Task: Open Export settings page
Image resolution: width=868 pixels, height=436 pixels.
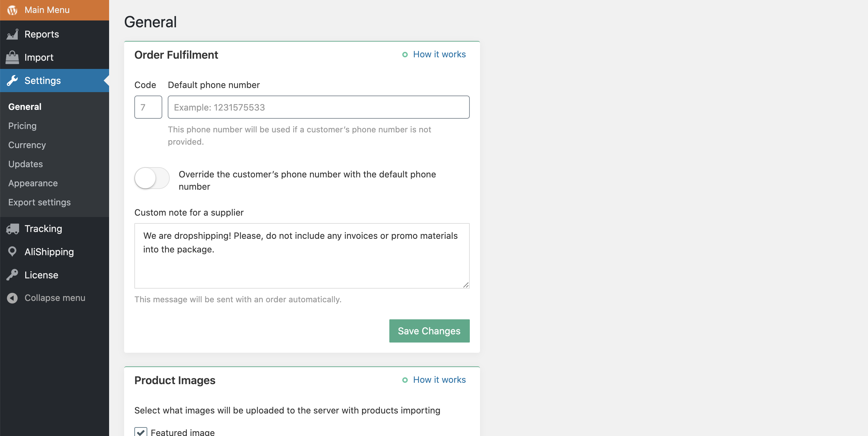Action: (x=40, y=202)
